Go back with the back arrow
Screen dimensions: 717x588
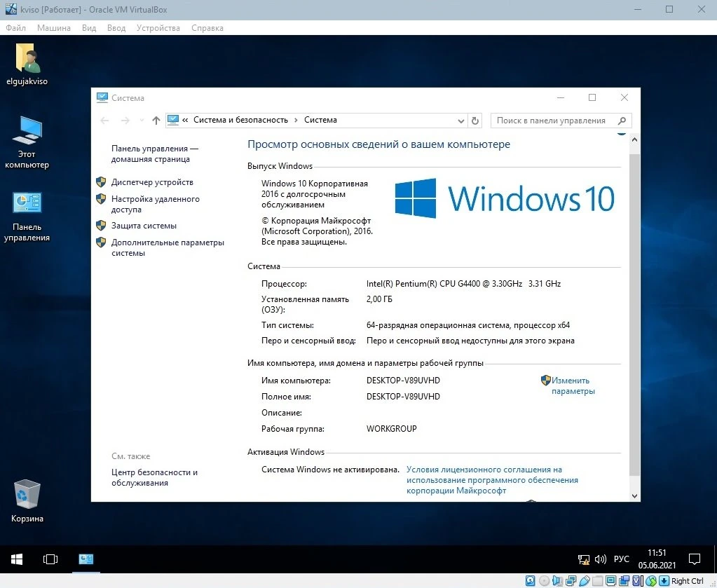click(104, 121)
